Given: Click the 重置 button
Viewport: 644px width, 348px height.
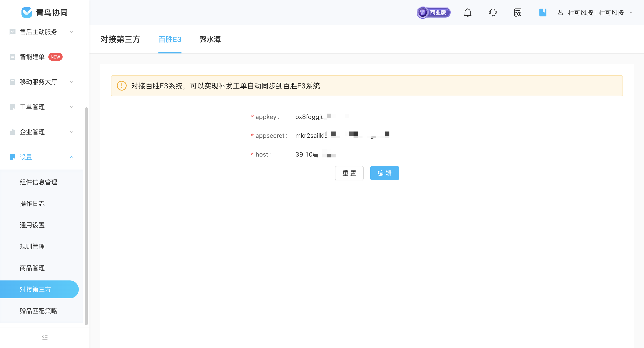Looking at the screenshot, I should pyautogui.click(x=349, y=173).
